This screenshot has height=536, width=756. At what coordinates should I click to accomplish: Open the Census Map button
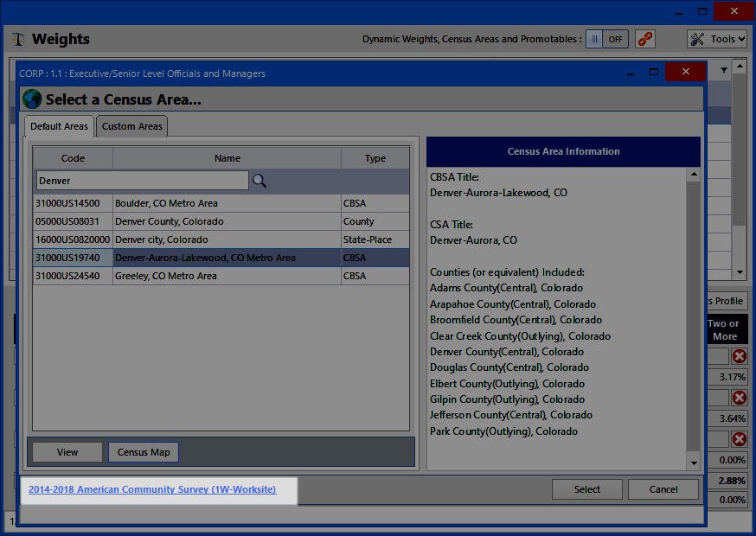pyautogui.click(x=144, y=452)
